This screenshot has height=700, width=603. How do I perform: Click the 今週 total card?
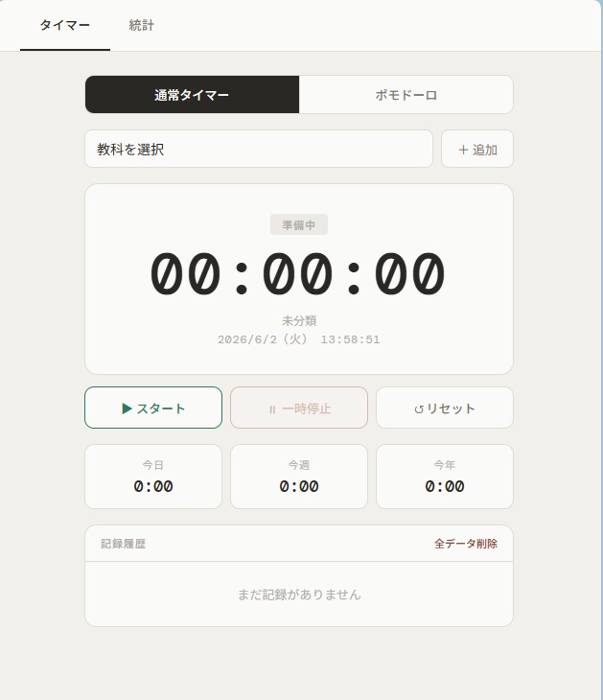coord(299,477)
